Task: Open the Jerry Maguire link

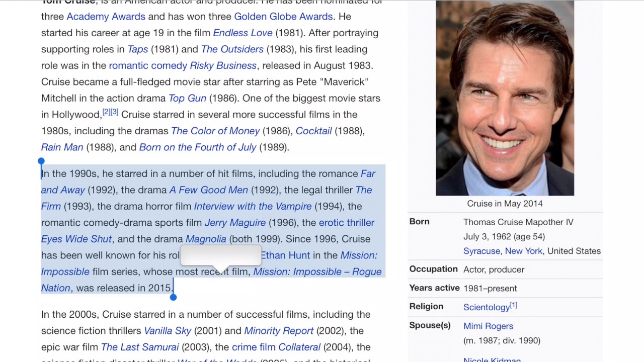Action: [235, 223]
